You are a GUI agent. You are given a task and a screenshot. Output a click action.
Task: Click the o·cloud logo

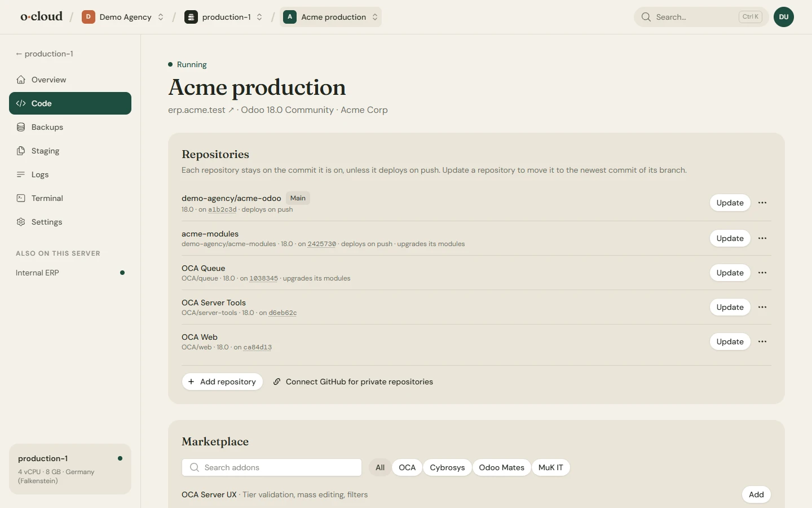point(42,17)
